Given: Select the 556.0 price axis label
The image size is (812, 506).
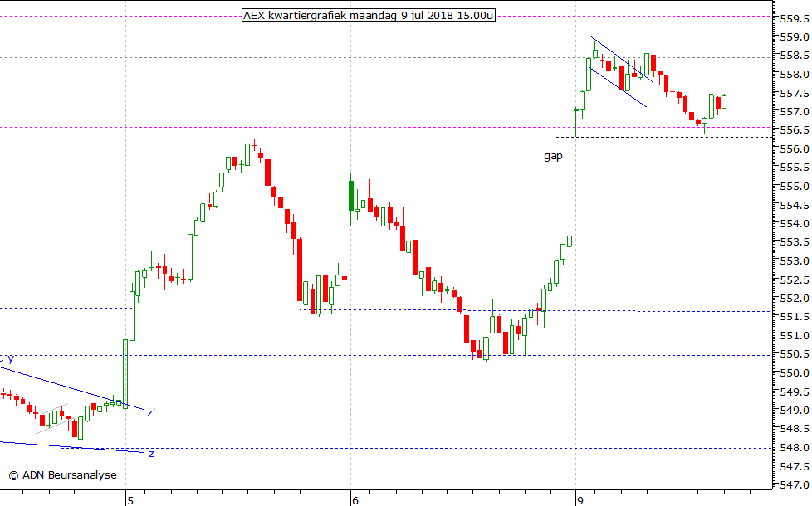Looking at the screenshot, I should (795, 149).
